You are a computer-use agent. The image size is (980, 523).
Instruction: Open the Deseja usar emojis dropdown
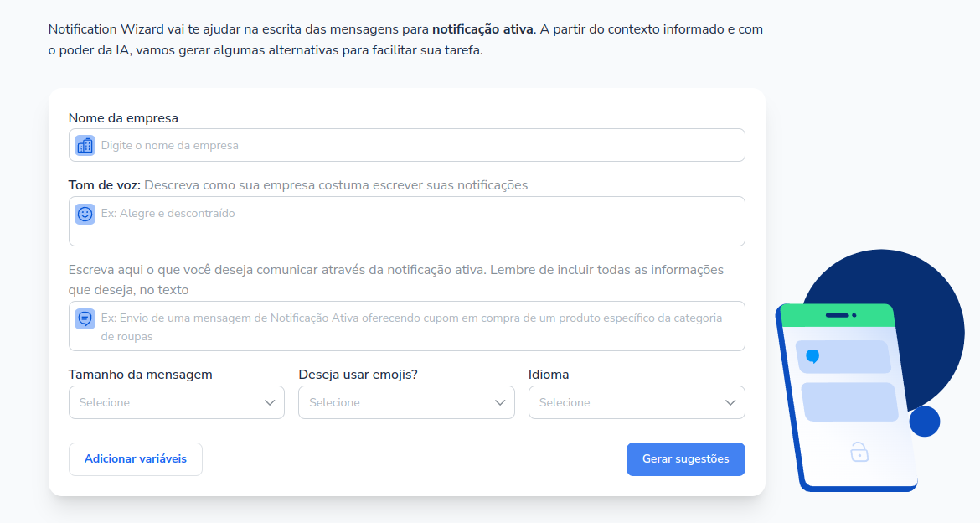coord(406,402)
